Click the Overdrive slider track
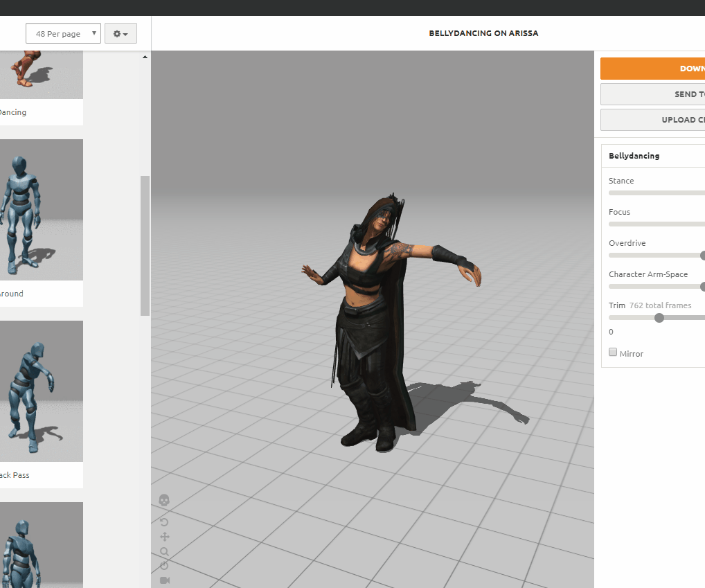The width and height of the screenshot is (705, 588). point(654,256)
